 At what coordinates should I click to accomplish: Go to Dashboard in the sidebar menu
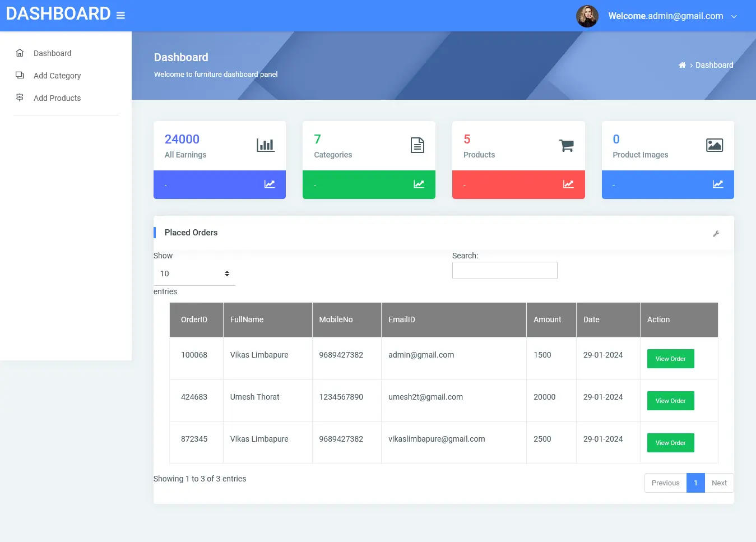click(x=53, y=53)
